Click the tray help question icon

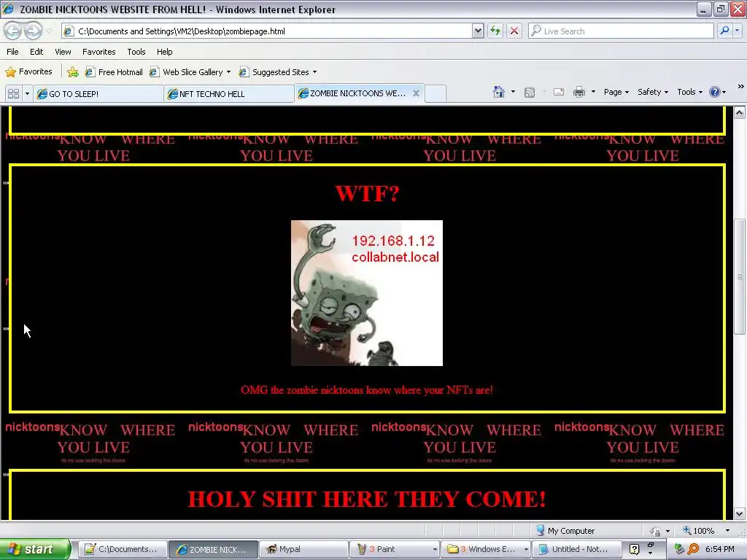tap(634, 549)
